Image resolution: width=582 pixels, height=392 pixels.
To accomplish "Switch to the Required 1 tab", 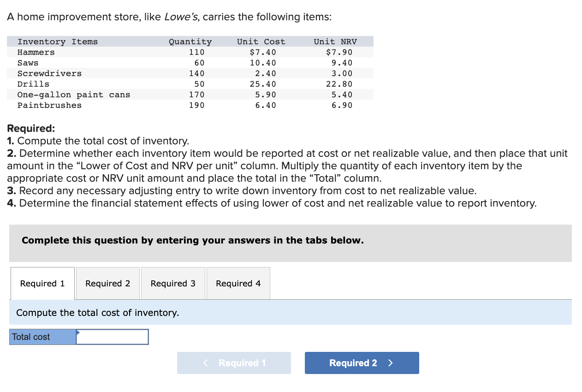I will pyautogui.click(x=42, y=283).
